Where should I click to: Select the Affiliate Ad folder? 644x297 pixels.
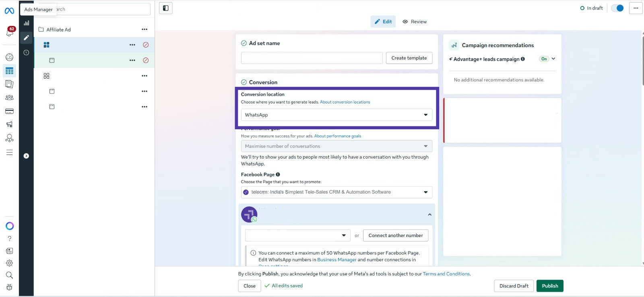tap(54, 29)
